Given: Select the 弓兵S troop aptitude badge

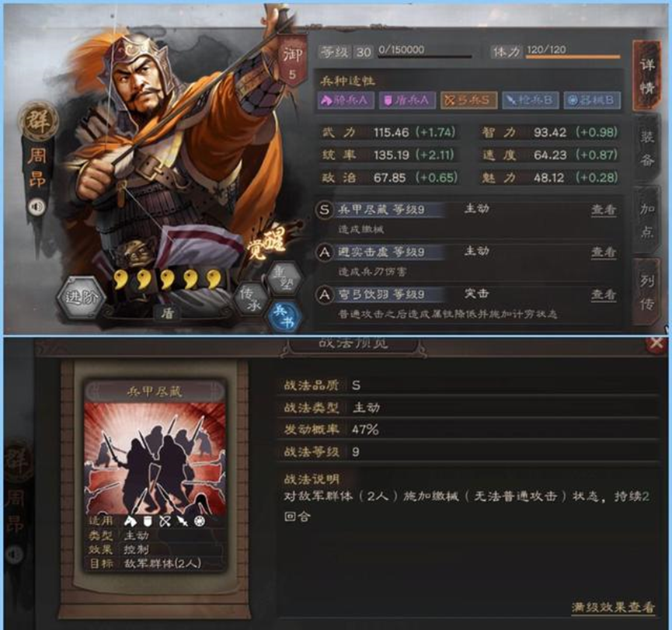Looking at the screenshot, I should click(x=468, y=100).
